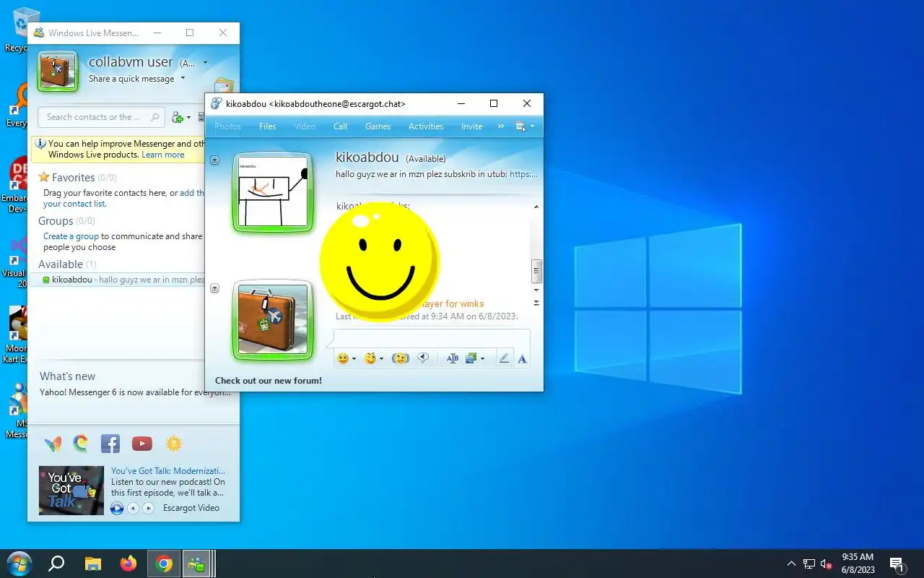The width and height of the screenshot is (924, 578).
Task: Open the Activities menu in chat
Action: tap(426, 126)
